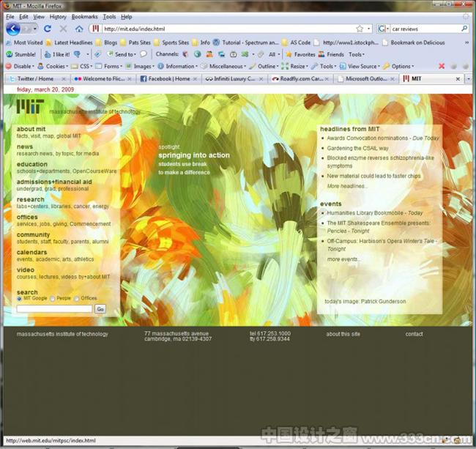Viewport: 476px width, 449px height.
Task: Open the Blogs bookmark folder
Action: pos(106,42)
